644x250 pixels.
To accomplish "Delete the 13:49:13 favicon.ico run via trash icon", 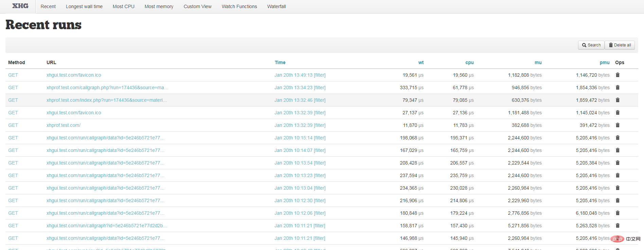I will point(618,75).
